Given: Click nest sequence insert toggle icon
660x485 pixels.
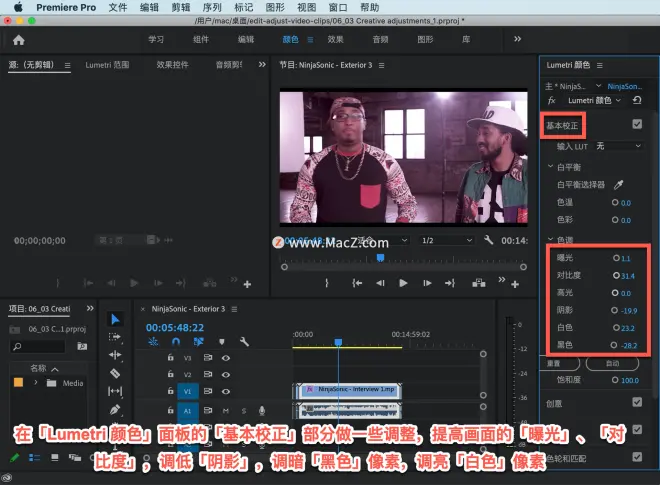Looking at the screenshot, I should (x=153, y=341).
